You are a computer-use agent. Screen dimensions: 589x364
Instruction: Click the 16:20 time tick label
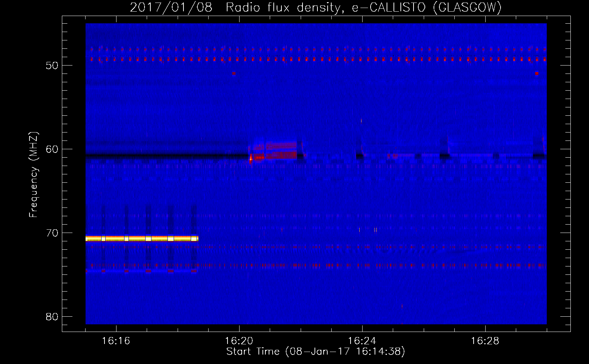tap(239, 341)
